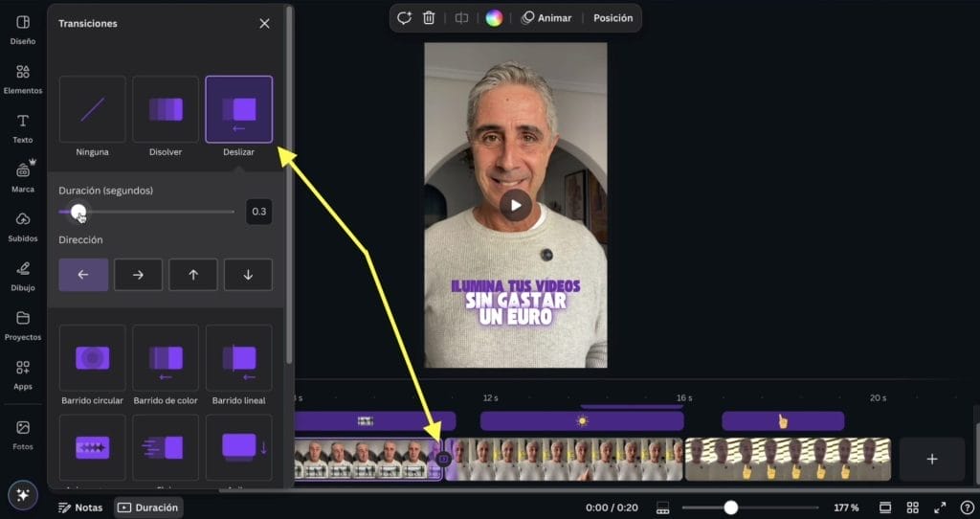Click the Posición button
980x519 pixels.
coord(612,17)
